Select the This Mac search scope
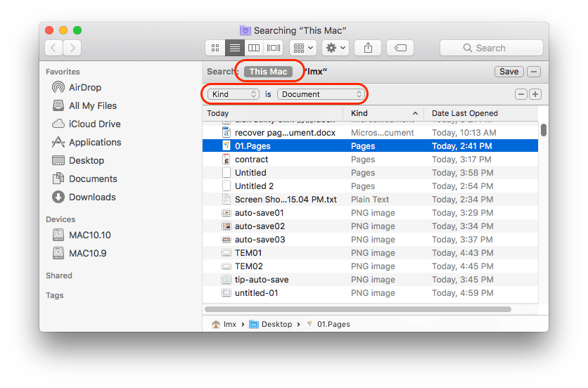Viewport: 588px width, 388px height. 268,72
